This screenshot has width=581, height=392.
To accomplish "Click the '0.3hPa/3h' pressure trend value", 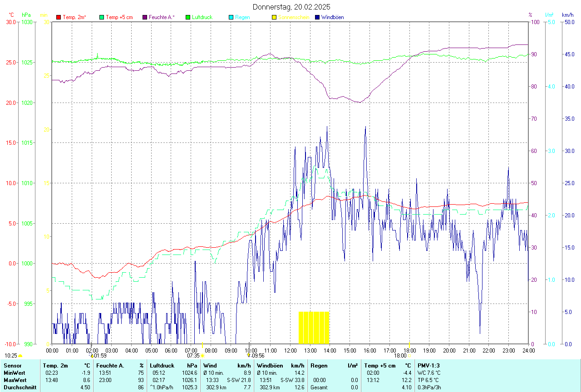I will point(430,387).
